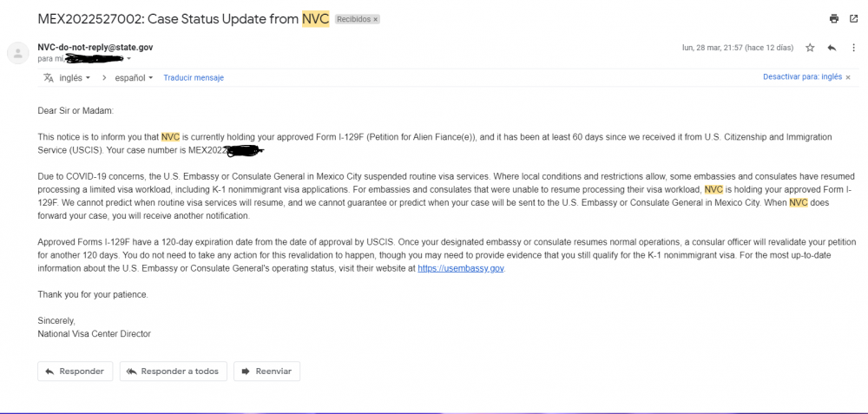Click the sender avatar icon
The image size is (868, 414).
[x=17, y=53]
